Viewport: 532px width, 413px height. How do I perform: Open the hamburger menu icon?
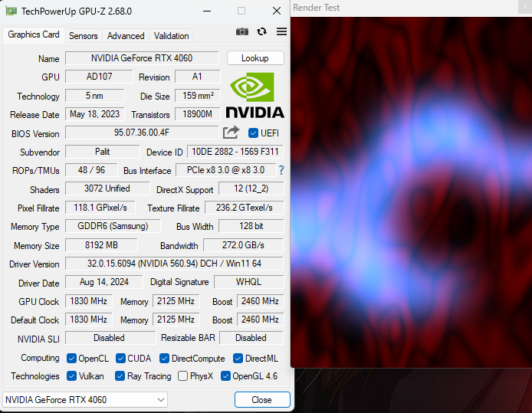(281, 31)
